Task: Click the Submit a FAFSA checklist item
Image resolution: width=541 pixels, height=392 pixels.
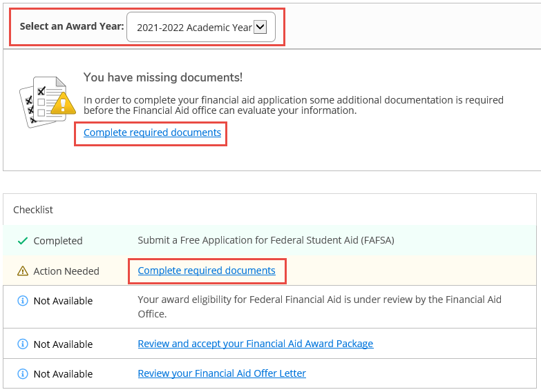Action: point(266,240)
